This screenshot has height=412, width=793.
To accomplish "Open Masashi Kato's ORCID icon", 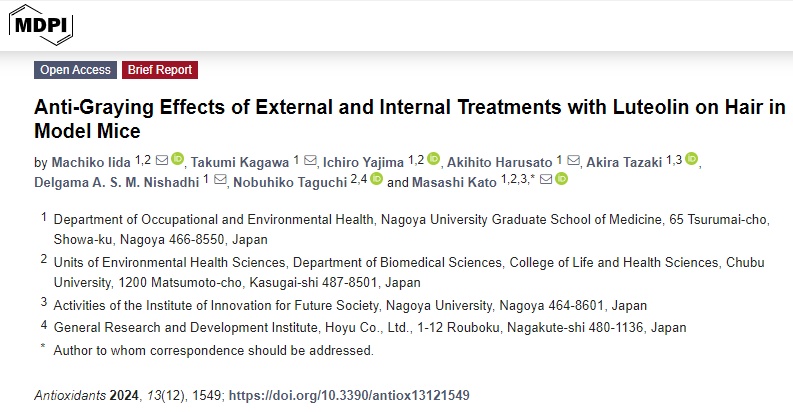I will tap(561, 178).
